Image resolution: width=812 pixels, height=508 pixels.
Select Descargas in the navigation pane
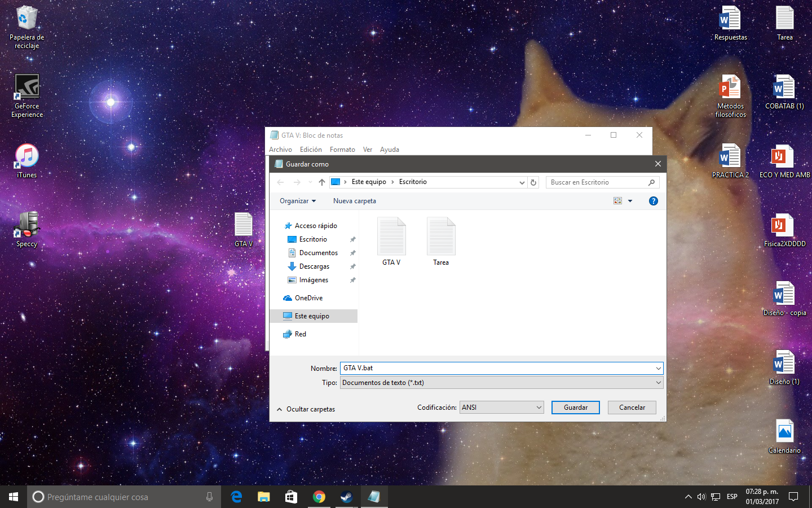(314, 266)
